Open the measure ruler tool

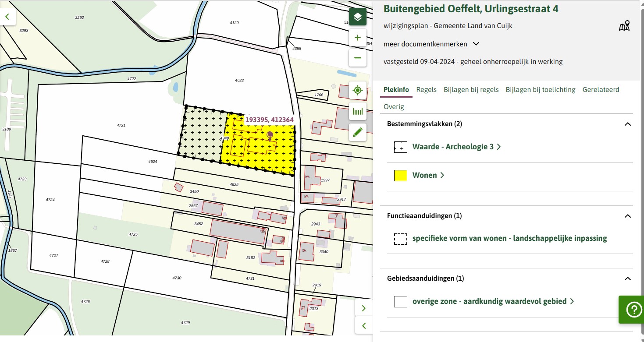point(358,112)
